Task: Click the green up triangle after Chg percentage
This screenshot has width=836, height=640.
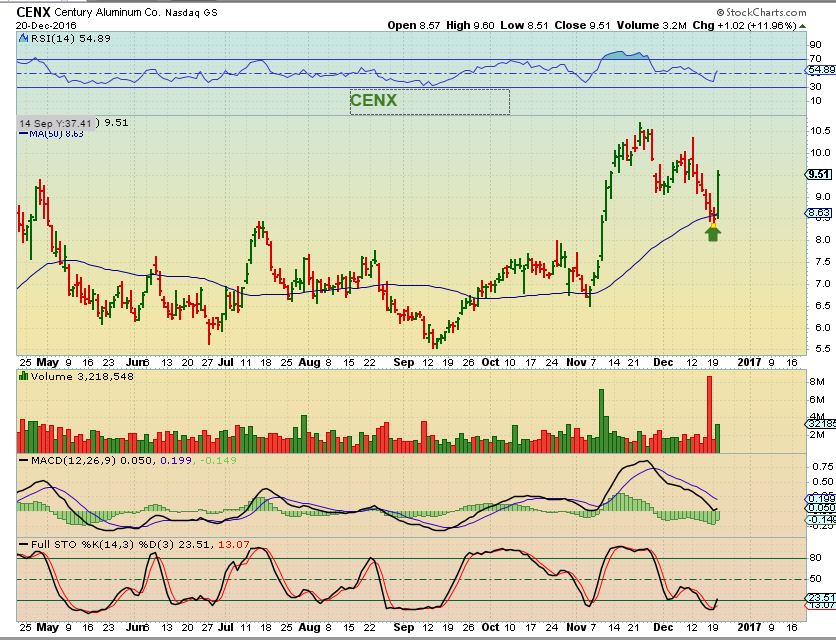Action: click(802, 26)
